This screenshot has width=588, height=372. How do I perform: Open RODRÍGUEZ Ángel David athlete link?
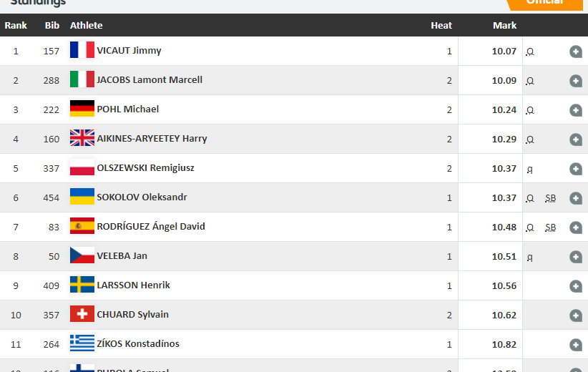click(x=151, y=226)
